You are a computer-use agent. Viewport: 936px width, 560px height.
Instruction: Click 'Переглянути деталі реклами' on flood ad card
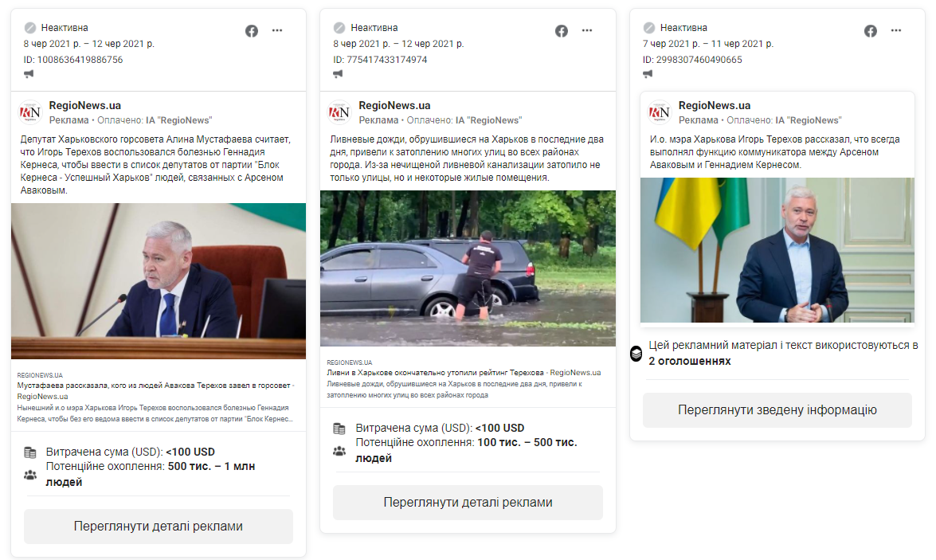tap(468, 502)
